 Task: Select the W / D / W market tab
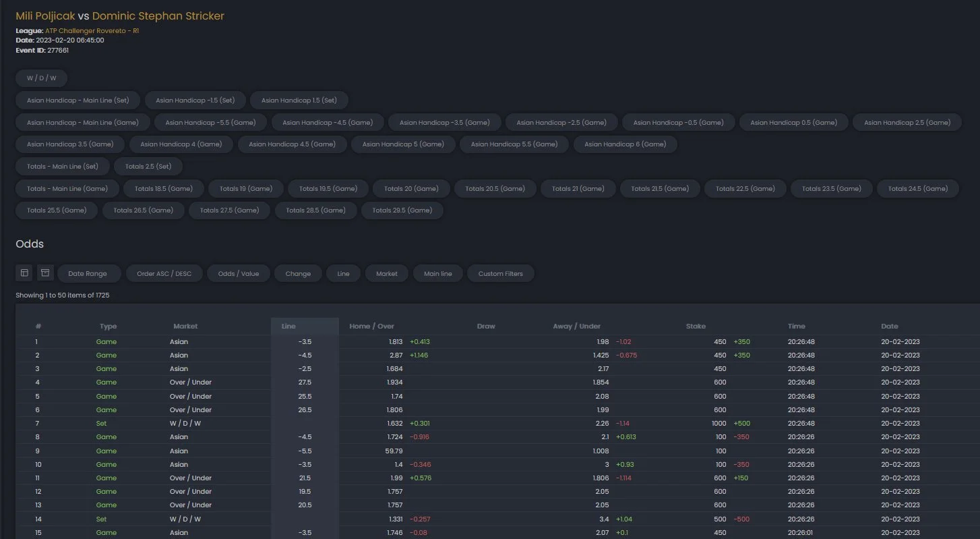point(42,78)
